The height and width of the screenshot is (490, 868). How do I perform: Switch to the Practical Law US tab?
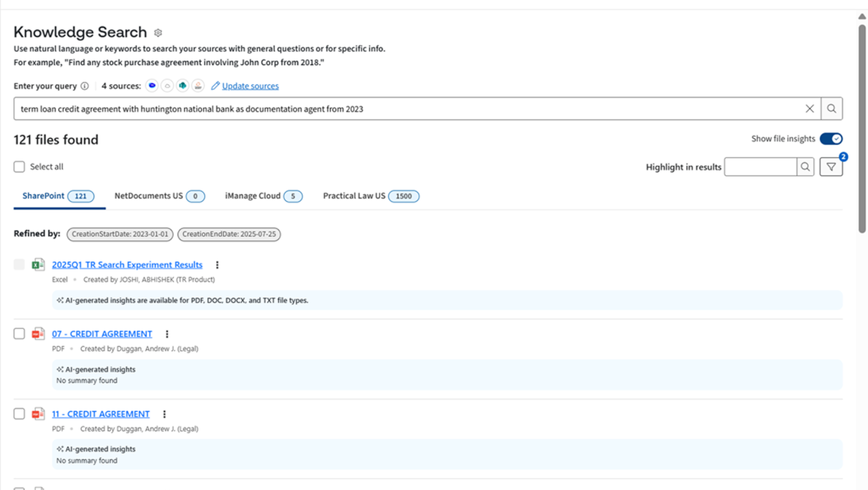tap(370, 196)
